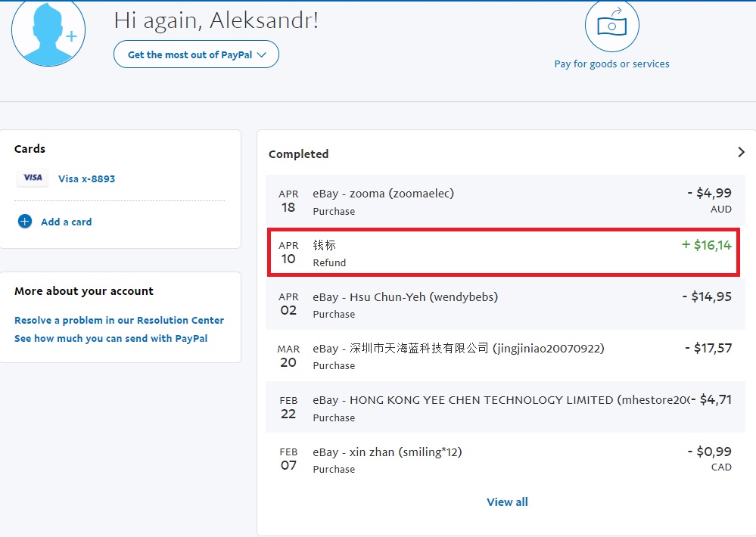Open the Visa x-8893 card details
The image size is (756, 537).
pyautogui.click(x=86, y=179)
